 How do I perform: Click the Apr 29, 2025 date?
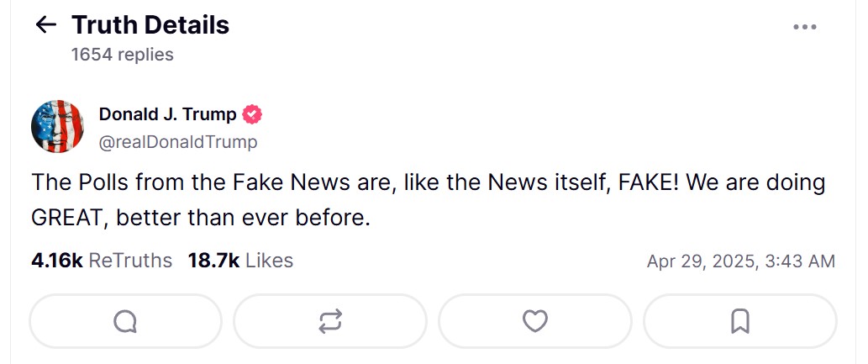point(701,261)
